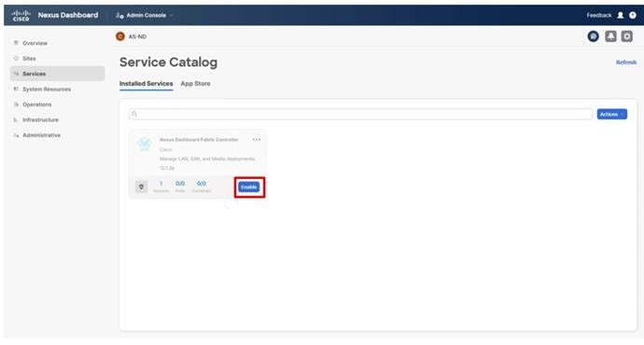This screenshot has width=644, height=345.
Task: Click the Nexus Dashboard title
Action: 68,15
